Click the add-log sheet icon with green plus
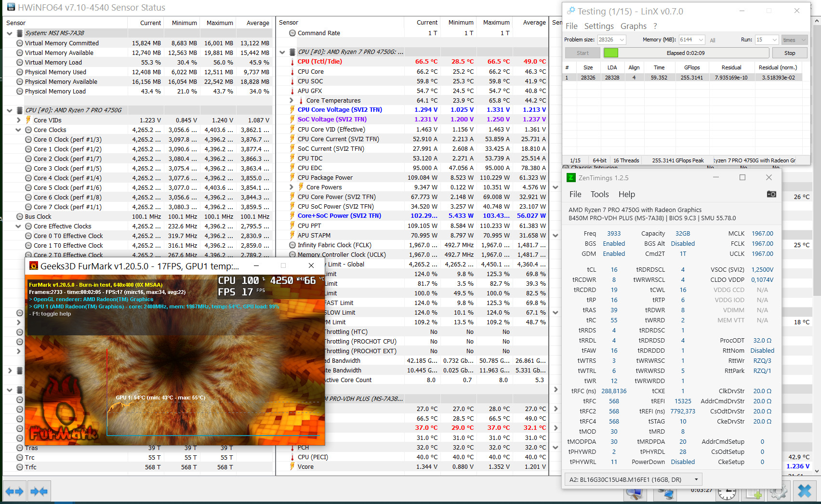The height and width of the screenshot is (504, 821). tap(754, 493)
